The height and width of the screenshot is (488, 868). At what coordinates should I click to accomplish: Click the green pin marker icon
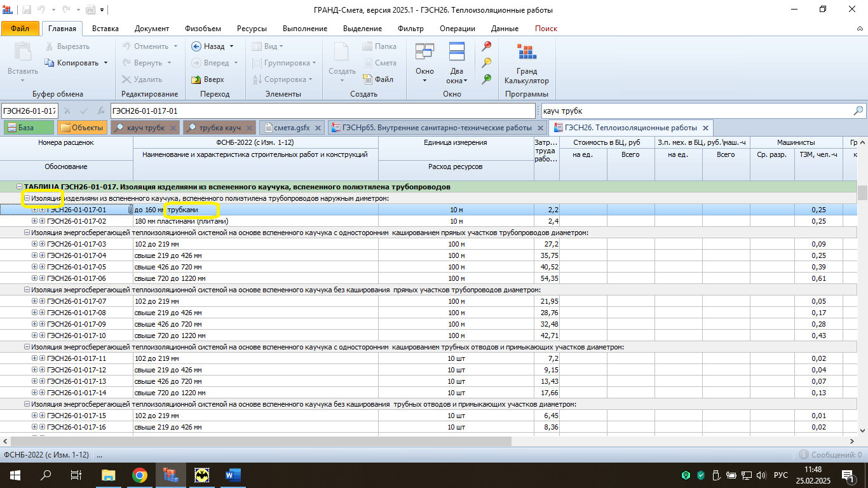487,79
